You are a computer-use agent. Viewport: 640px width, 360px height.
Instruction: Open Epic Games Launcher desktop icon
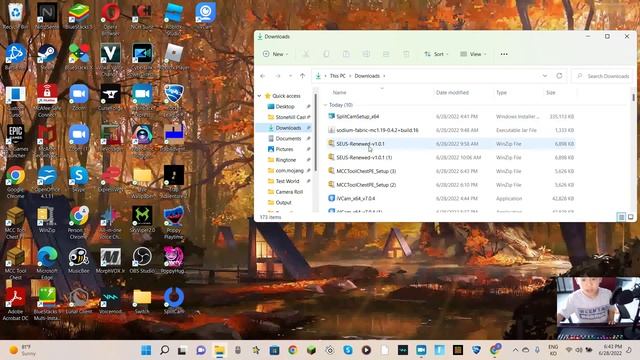point(16,141)
